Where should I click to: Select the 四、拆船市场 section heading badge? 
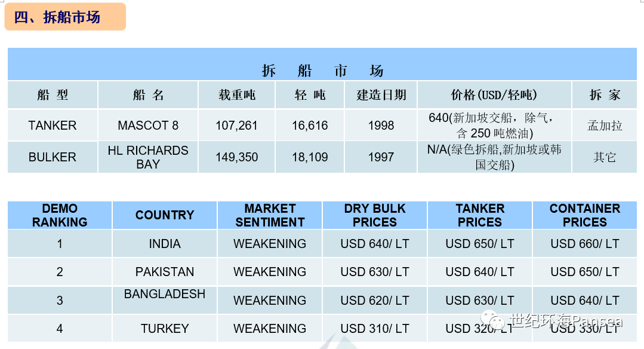click(65, 17)
